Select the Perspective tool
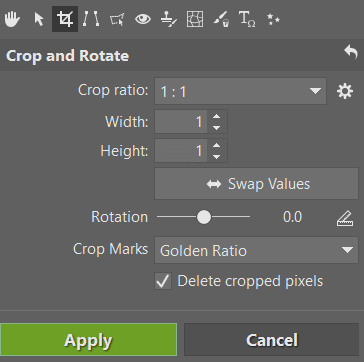Viewport: 364px width, 362px height. click(117, 19)
